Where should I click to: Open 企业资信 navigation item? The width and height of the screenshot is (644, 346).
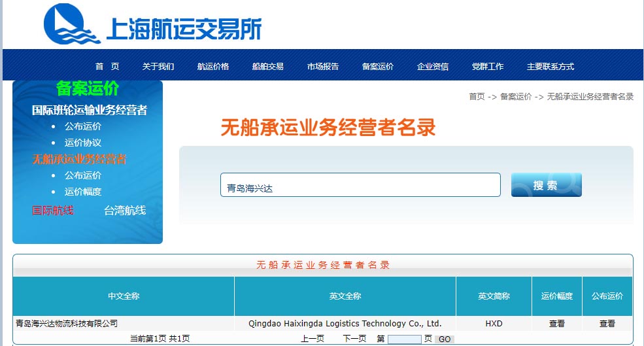coord(433,67)
